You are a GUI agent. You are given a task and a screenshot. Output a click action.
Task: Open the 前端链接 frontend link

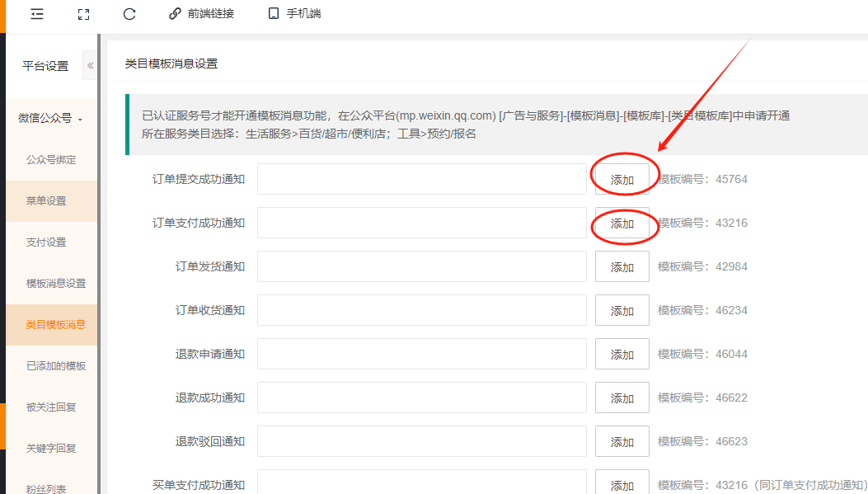click(201, 14)
